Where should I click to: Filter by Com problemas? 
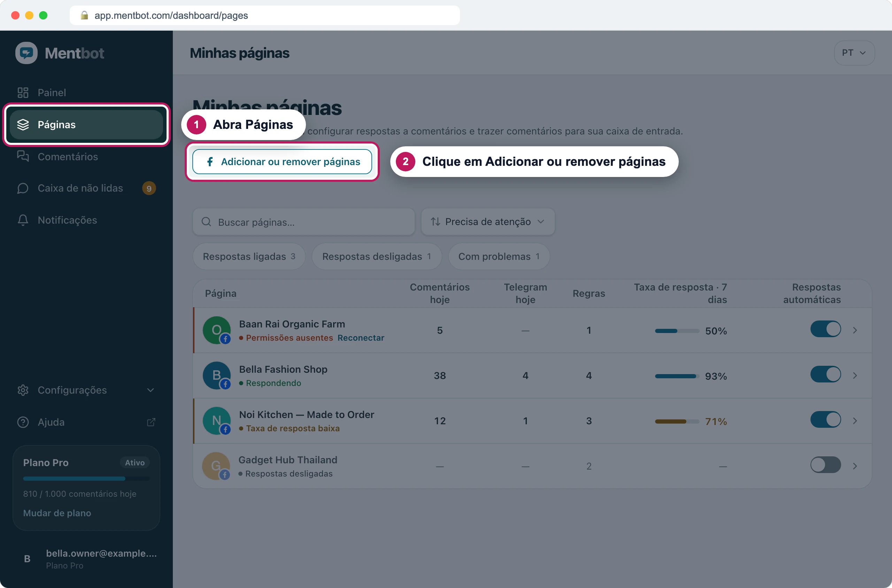(x=499, y=256)
